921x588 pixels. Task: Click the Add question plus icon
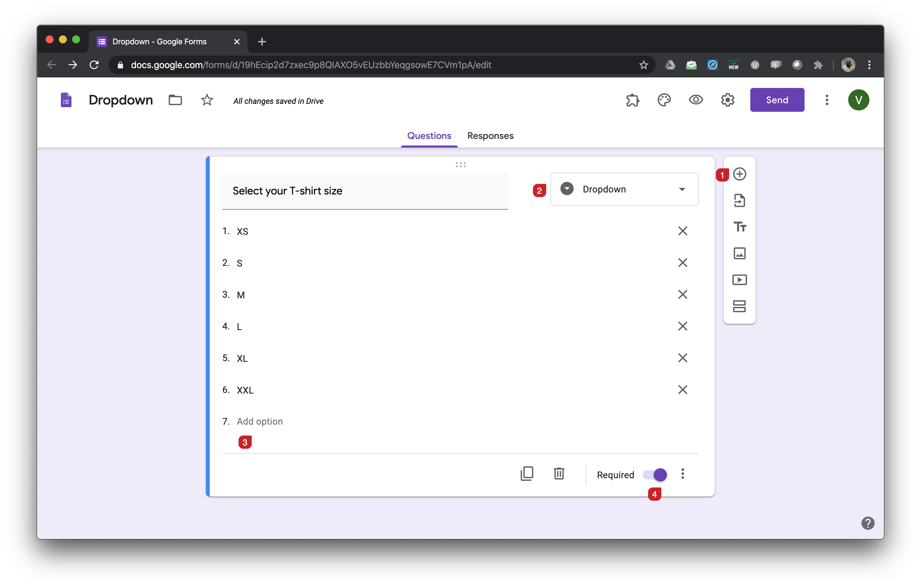coord(739,174)
